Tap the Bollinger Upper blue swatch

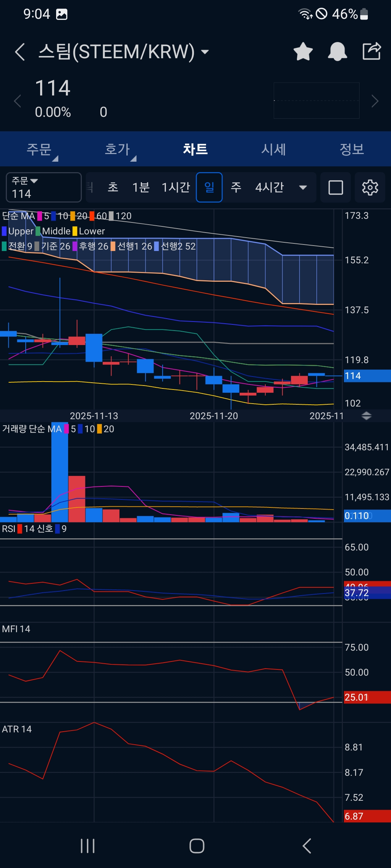point(4,231)
